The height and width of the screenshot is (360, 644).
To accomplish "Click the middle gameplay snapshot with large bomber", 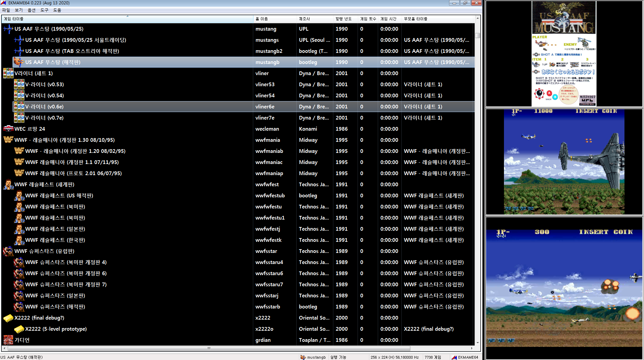I will (x=564, y=162).
